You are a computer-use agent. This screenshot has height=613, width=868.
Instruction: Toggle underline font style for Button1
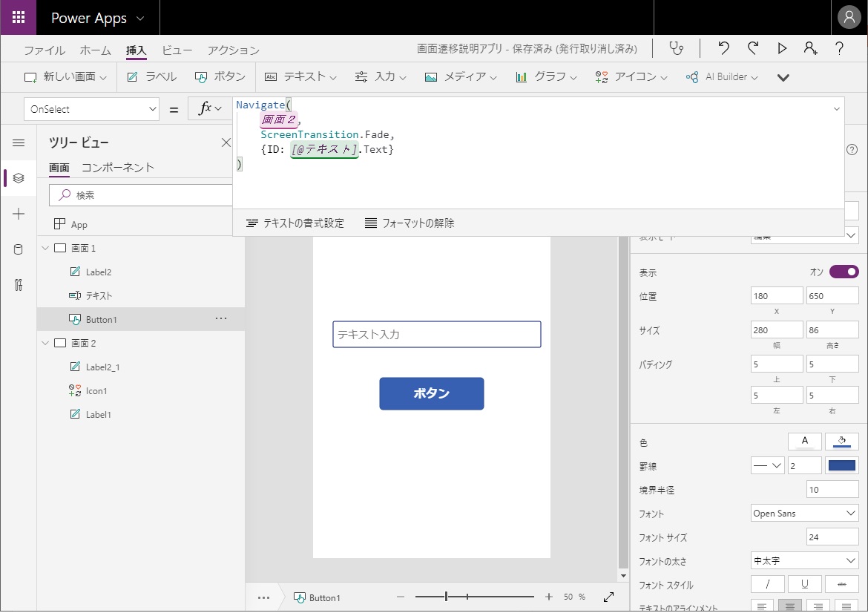(x=804, y=584)
